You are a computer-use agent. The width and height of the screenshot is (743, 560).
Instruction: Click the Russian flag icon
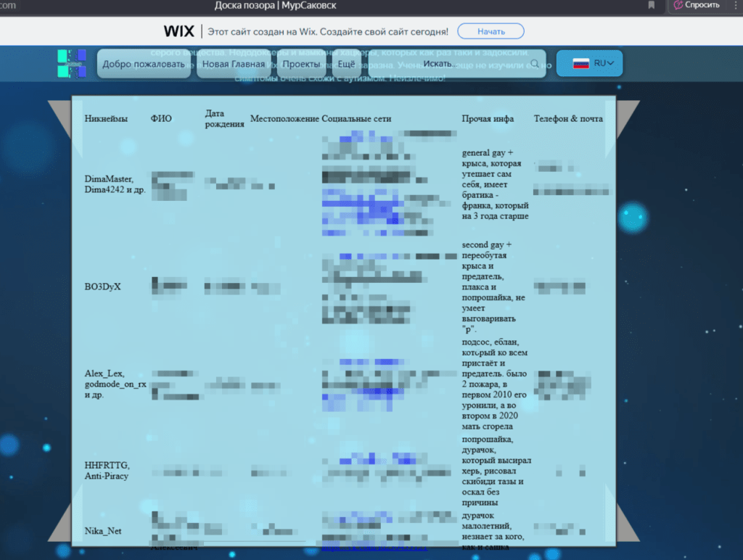tap(580, 64)
